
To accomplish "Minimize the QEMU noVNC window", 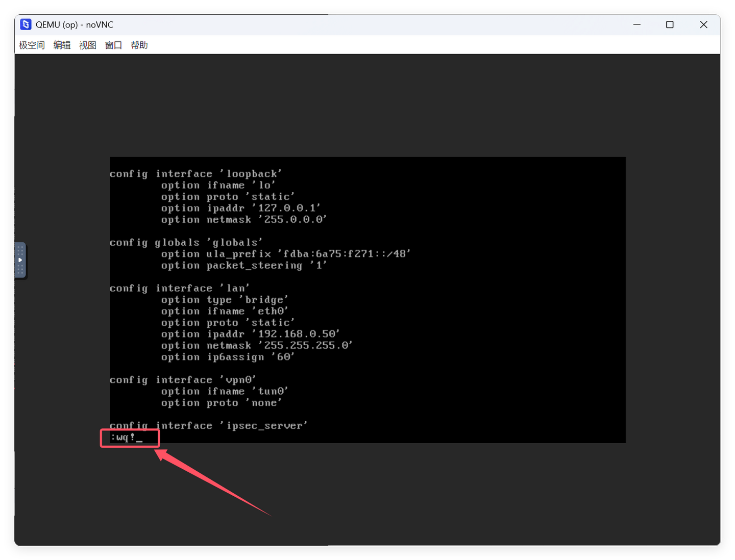I will click(x=636, y=24).
